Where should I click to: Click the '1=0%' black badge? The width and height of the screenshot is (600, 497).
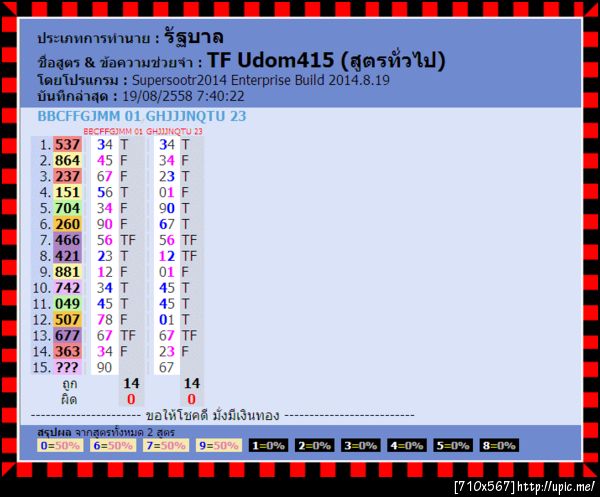pos(268,445)
